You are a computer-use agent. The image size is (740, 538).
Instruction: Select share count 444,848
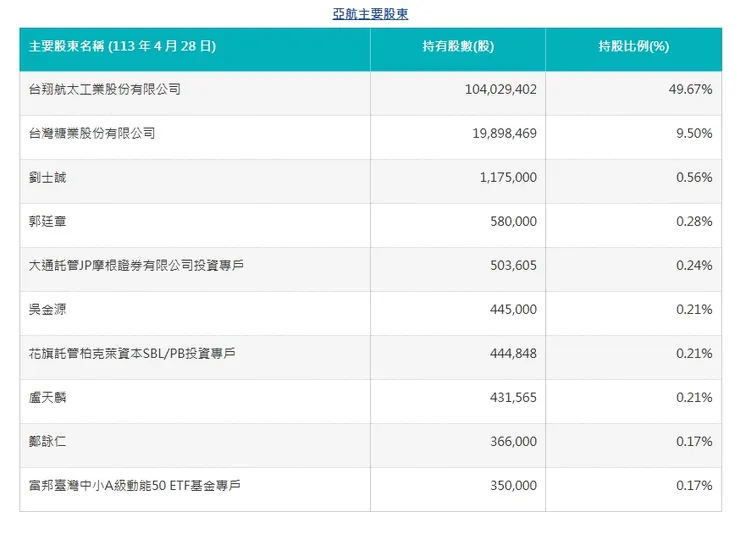pyautogui.click(x=513, y=353)
